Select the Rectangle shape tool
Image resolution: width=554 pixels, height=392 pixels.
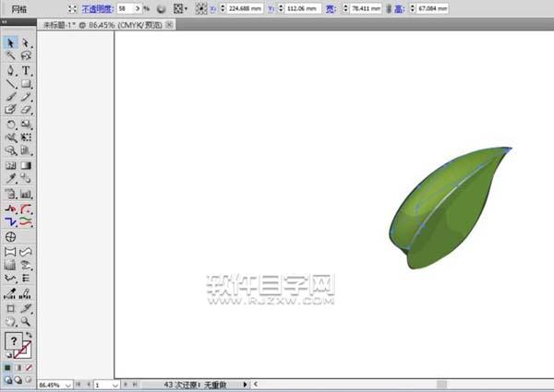point(26,83)
